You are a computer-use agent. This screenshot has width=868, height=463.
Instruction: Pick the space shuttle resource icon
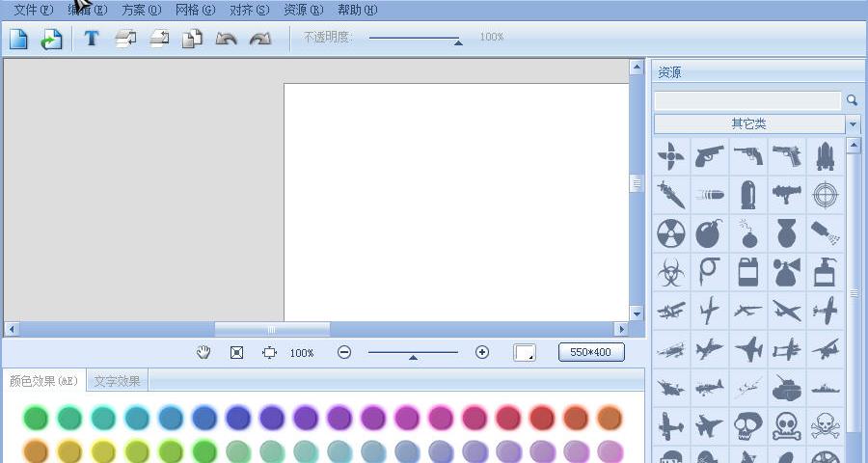826,155
